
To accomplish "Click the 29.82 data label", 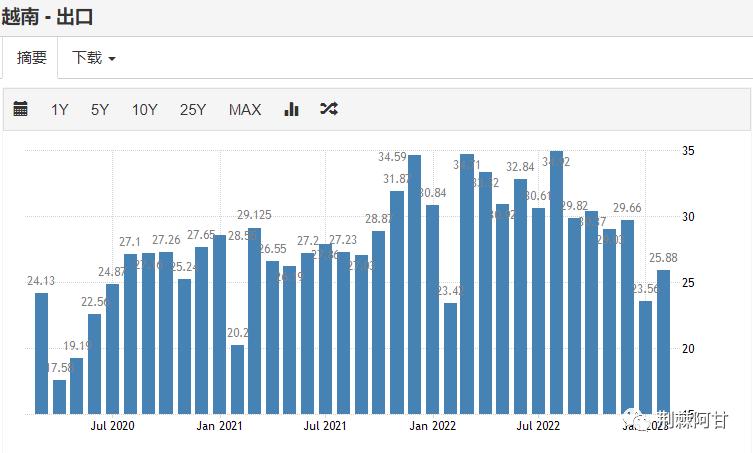I will tap(574, 206).
